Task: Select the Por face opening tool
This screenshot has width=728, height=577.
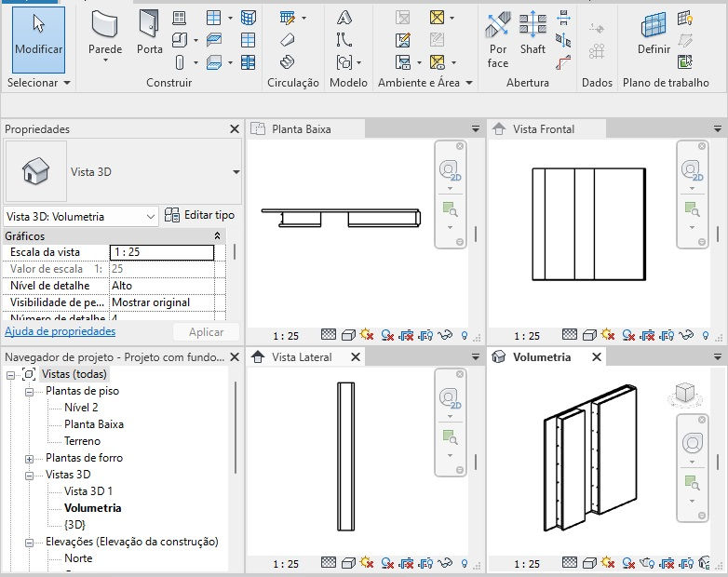Action: pyautogui.click(x=498, y=41)
